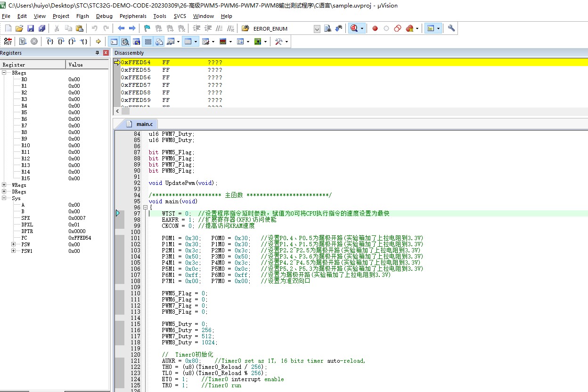Toggle the Watch window button

(171, 42)
